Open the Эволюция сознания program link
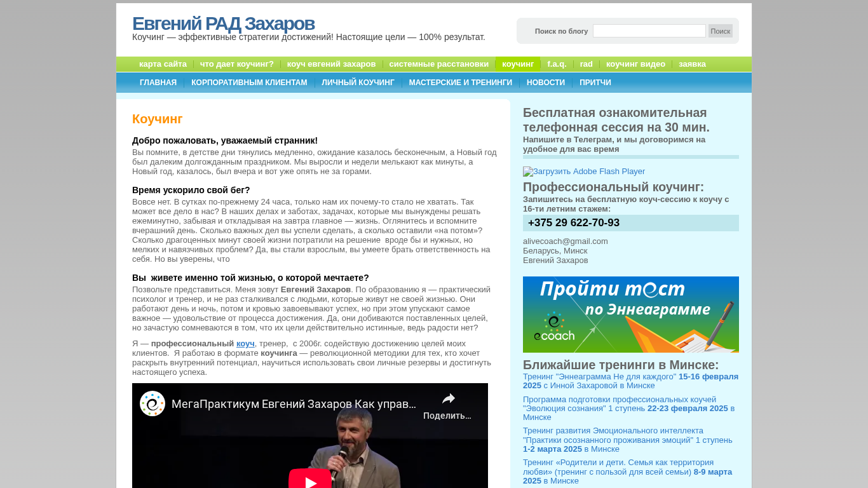This screenshot has height=488, width=868. coord(628,408)
